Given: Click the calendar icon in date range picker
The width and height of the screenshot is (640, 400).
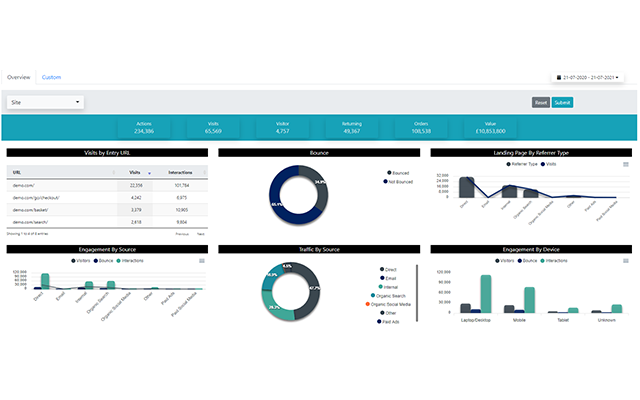Looking at the screenshot, I should tap(559, 77).
